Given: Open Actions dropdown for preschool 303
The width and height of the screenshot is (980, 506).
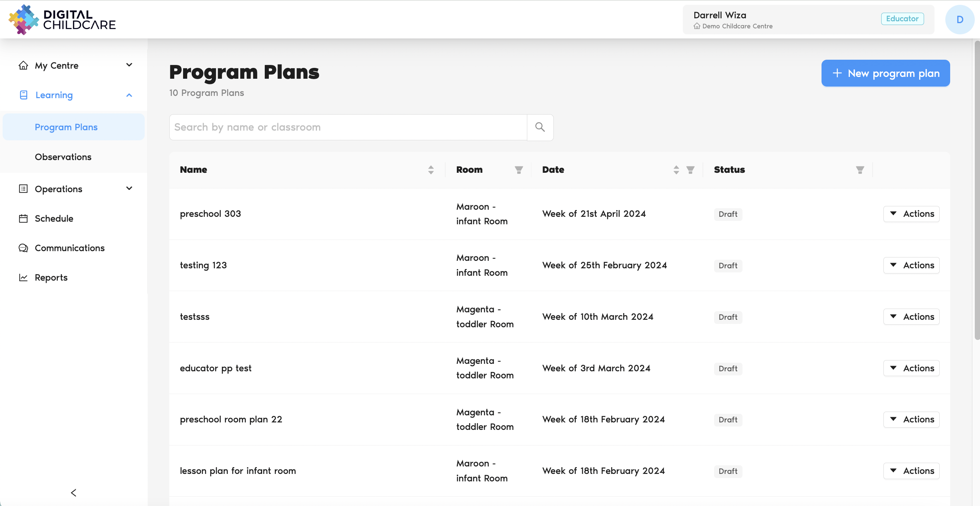Looking at the screenshot, I should 911,214.
